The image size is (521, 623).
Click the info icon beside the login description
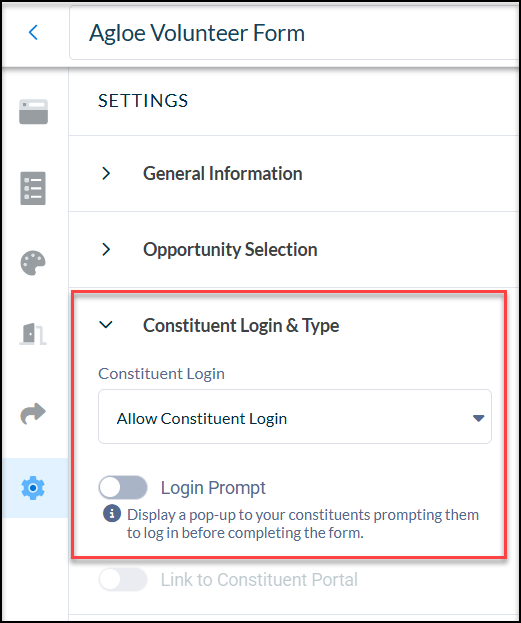112,513
